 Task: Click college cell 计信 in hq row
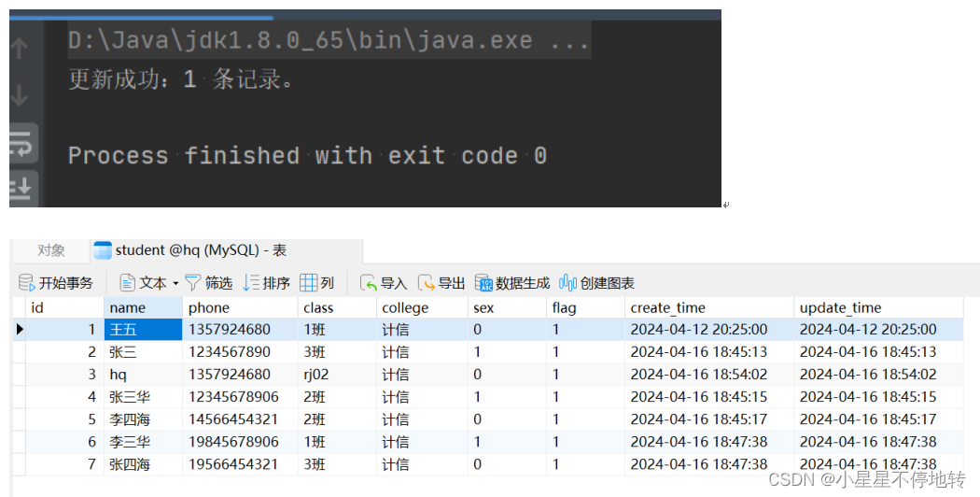422,375
